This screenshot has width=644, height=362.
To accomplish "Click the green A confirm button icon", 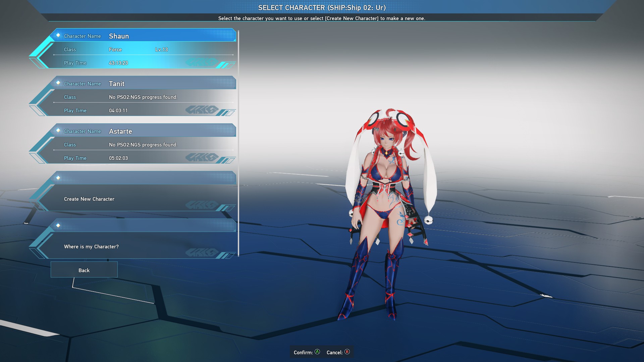I will click(x=317, y=352).
